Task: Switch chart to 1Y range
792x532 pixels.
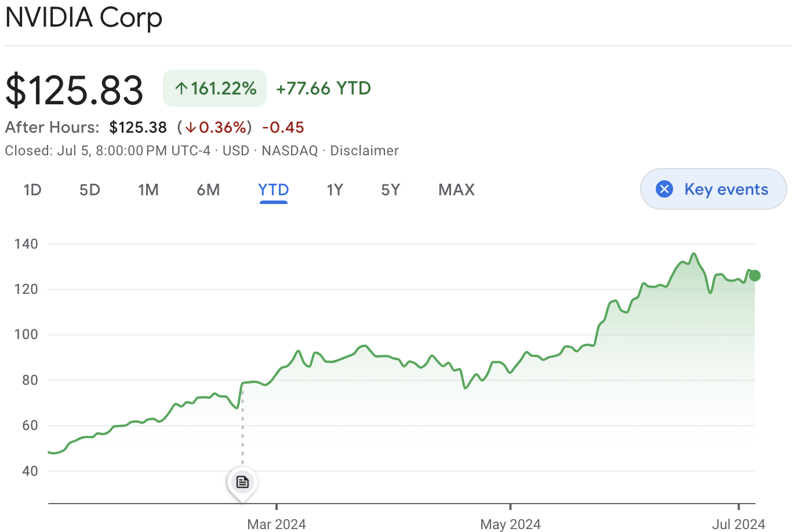Action: (335, 190)
